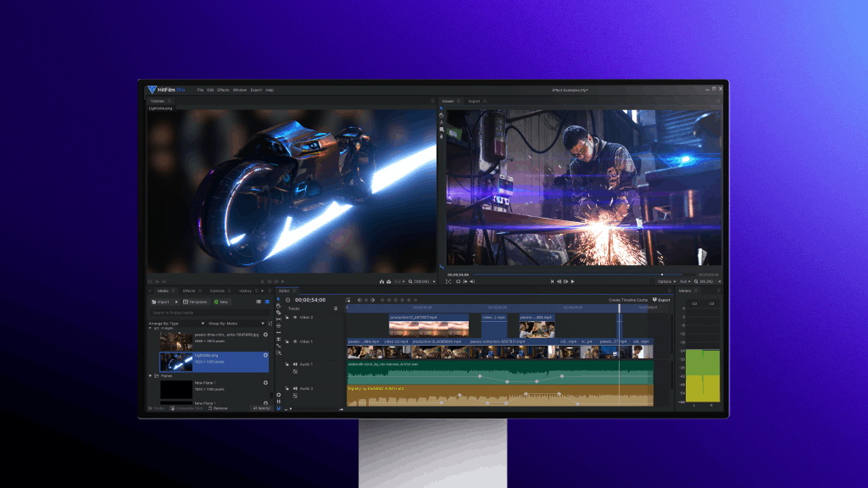The height and width of the screenshot is (488, 868).
Task: Click the HitFilm Pro logo
Action: coord(166,90)
